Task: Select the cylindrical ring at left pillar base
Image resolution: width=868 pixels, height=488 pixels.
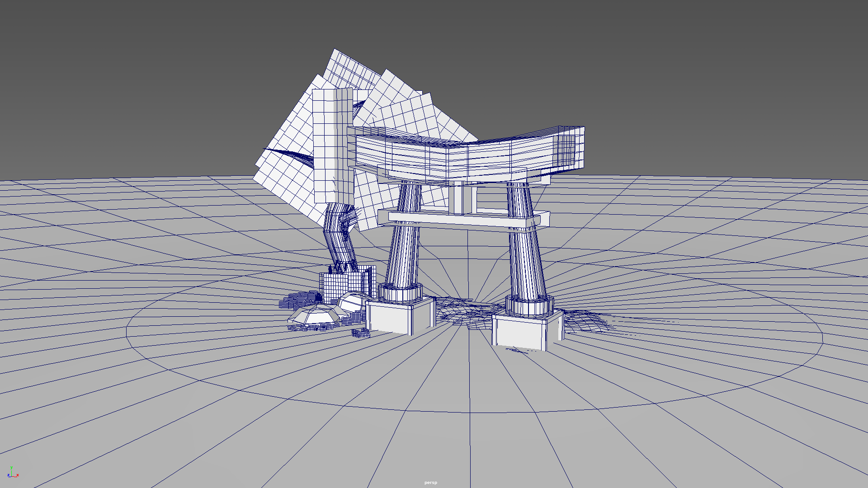Action: tap(401, 294)
